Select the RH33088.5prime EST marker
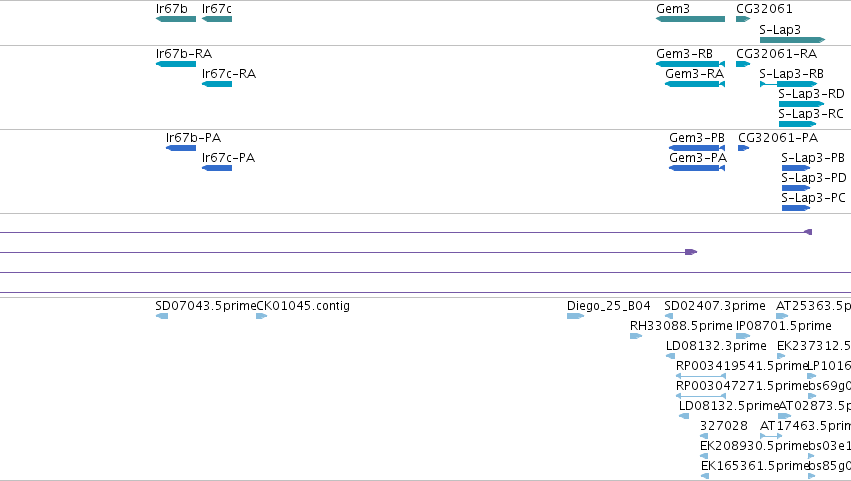This screenshot has width=851, height=481. pos(636,336)
